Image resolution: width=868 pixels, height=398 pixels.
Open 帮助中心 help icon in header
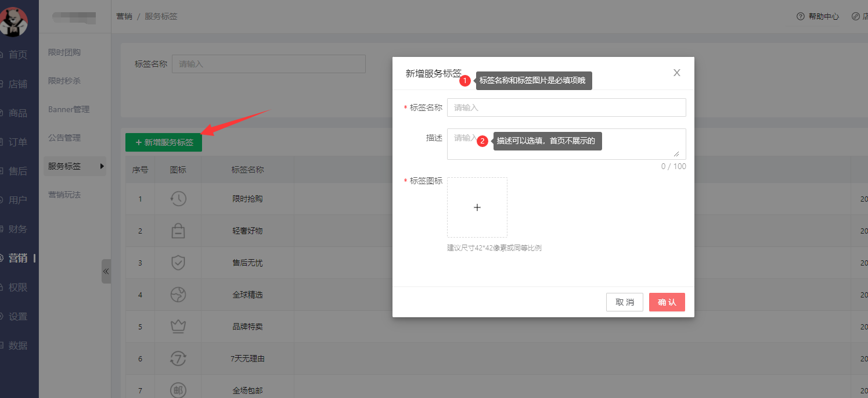[801, 16]
